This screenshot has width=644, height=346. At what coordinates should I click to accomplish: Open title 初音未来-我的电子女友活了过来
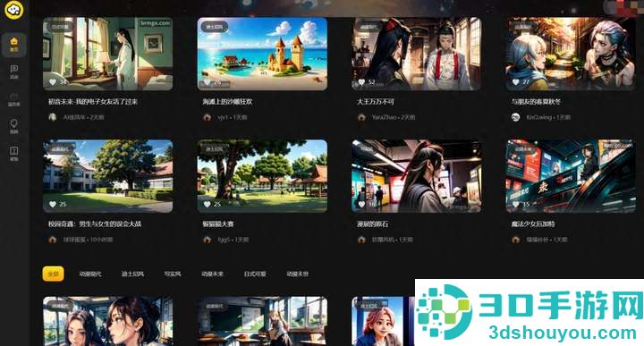[x=93, y=101]
